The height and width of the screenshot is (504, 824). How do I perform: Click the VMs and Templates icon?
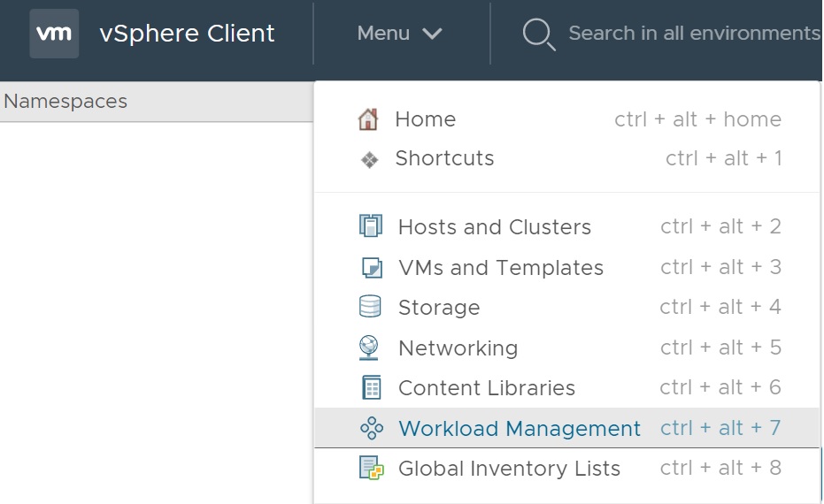[x=371, y=267]
